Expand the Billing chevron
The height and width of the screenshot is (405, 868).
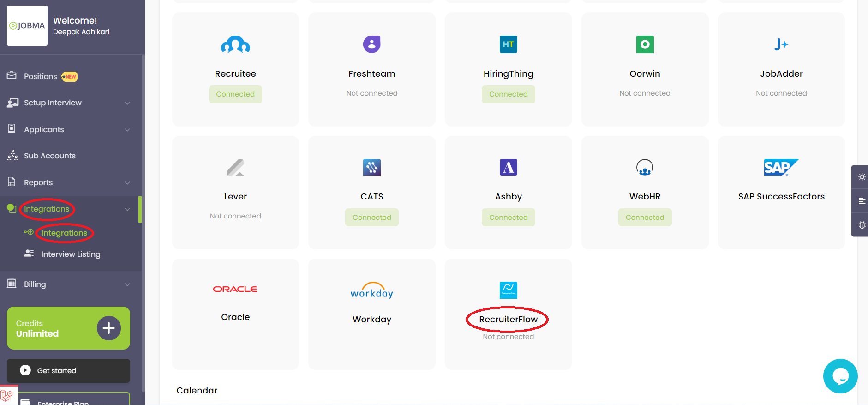pyautogui.click(x=127, y=284)
